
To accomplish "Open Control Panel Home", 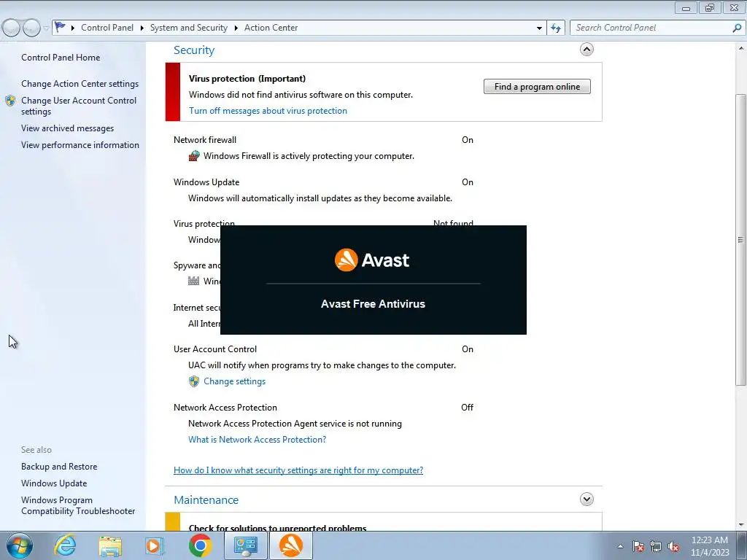I will click(x=61, y=57).
